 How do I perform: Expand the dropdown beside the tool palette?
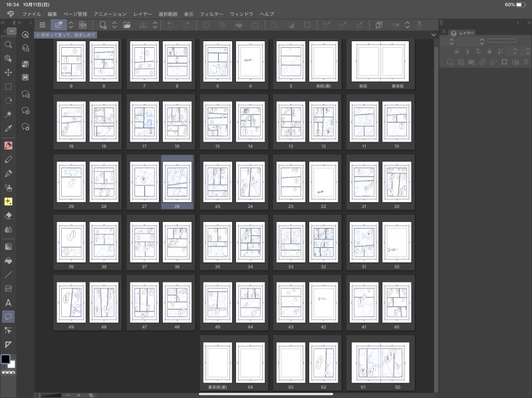(11, 31)
